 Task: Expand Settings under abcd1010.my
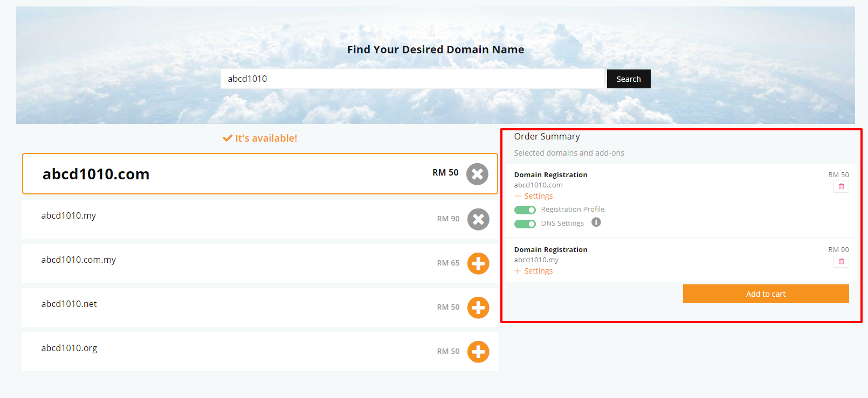(534, 271)
